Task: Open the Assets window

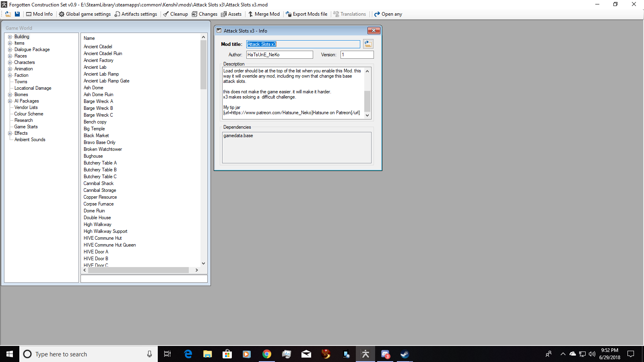Action: tap(231, 14)
